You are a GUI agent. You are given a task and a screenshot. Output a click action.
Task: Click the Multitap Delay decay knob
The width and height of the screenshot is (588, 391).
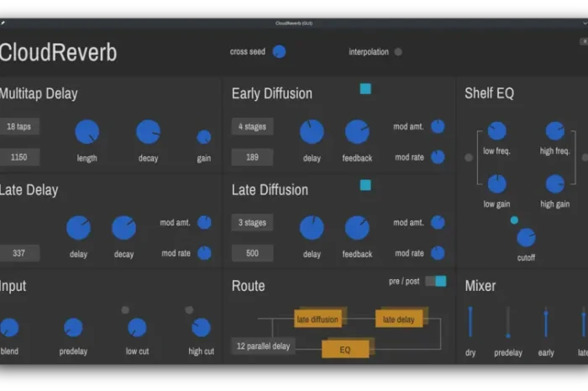pyautogui.click(x=148, y=131)
